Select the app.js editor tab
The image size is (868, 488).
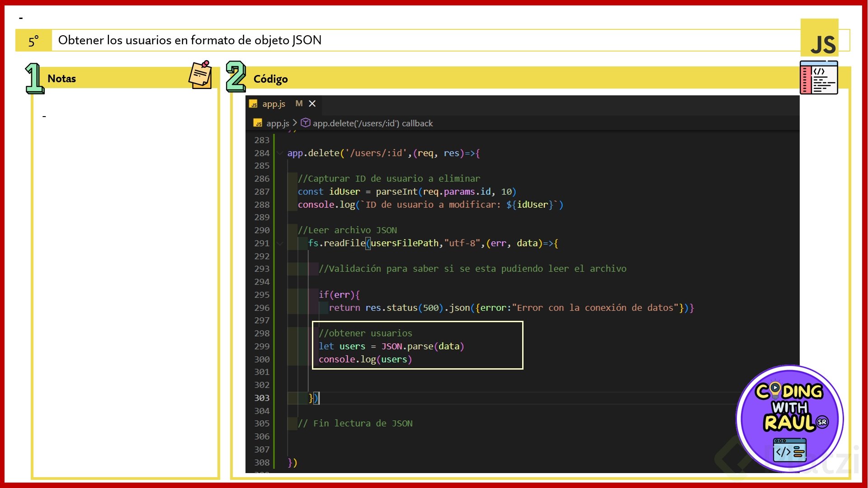[x=274, y=104]
